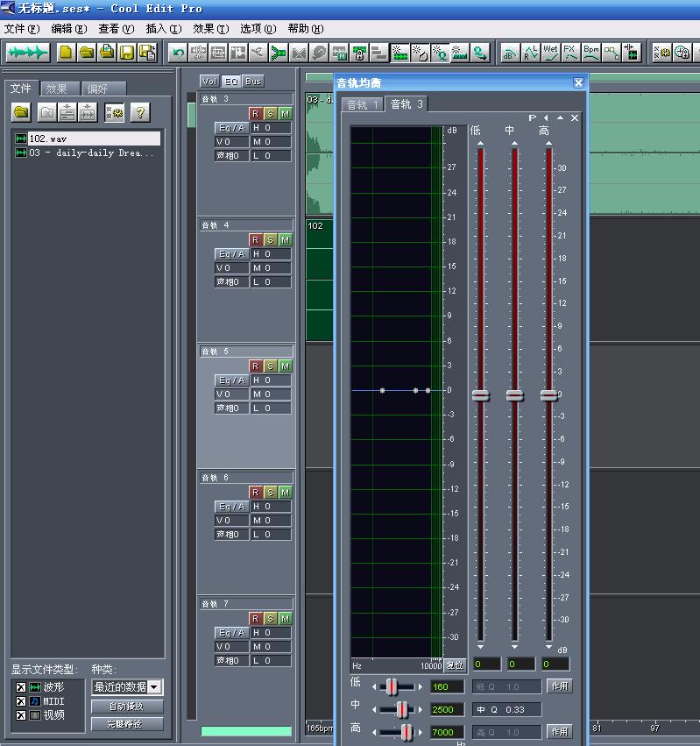Click the left arrow of the 低 frequency slider
Image resolution: width=700 pixels, height=746 pixels.
pos(374,686)
